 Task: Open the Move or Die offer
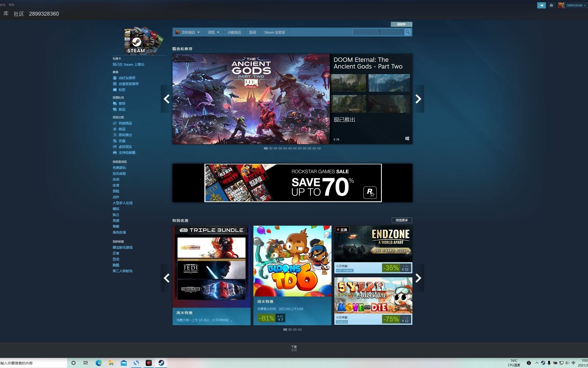click(373, 301)
